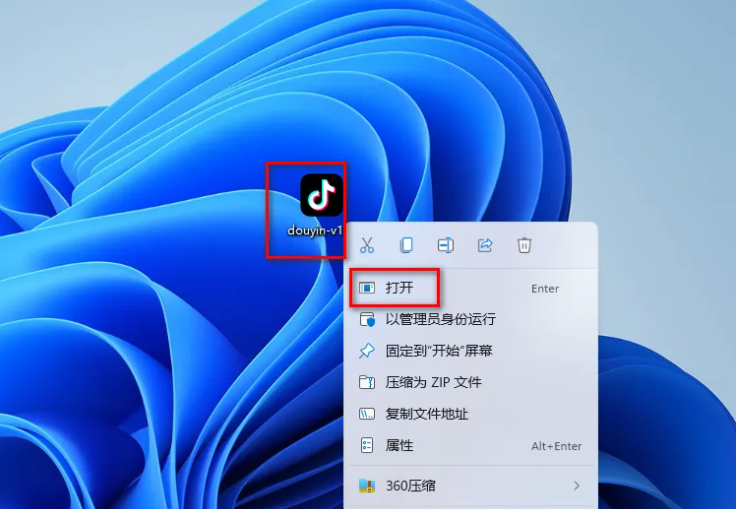Click the window icon beside 打开
736x509 pixels.
point(367,287)
